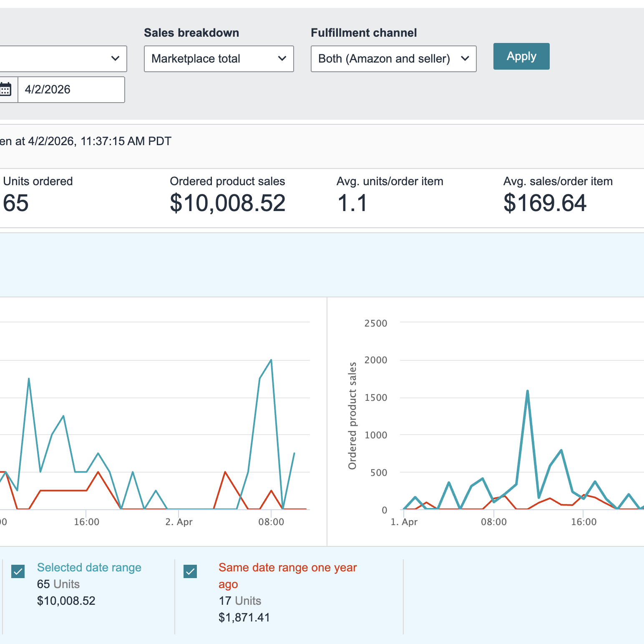Click the Units ordered metric label
Screen dimensions: 644x644
[38, 181]
